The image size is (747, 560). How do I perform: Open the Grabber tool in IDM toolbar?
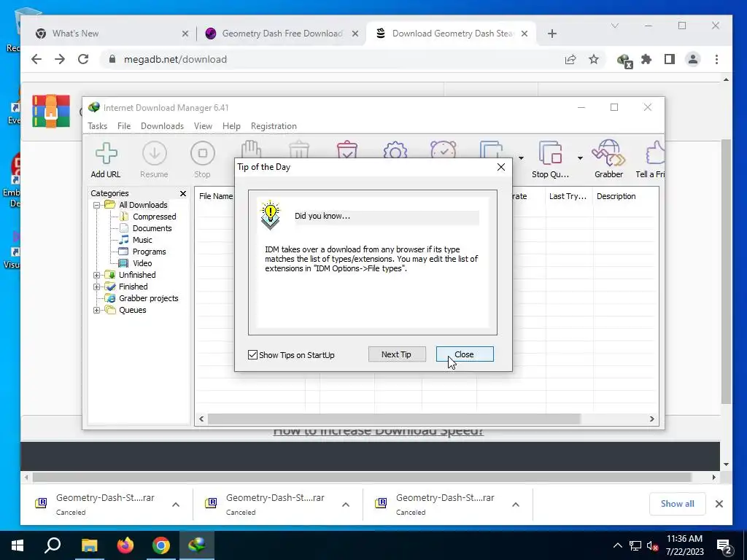click(x=608, y=160)
